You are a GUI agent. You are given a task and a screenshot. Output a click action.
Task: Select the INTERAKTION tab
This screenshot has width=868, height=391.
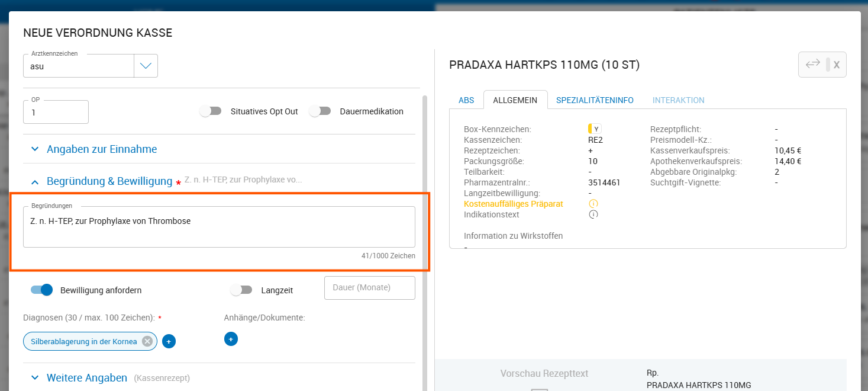point(678,100)
